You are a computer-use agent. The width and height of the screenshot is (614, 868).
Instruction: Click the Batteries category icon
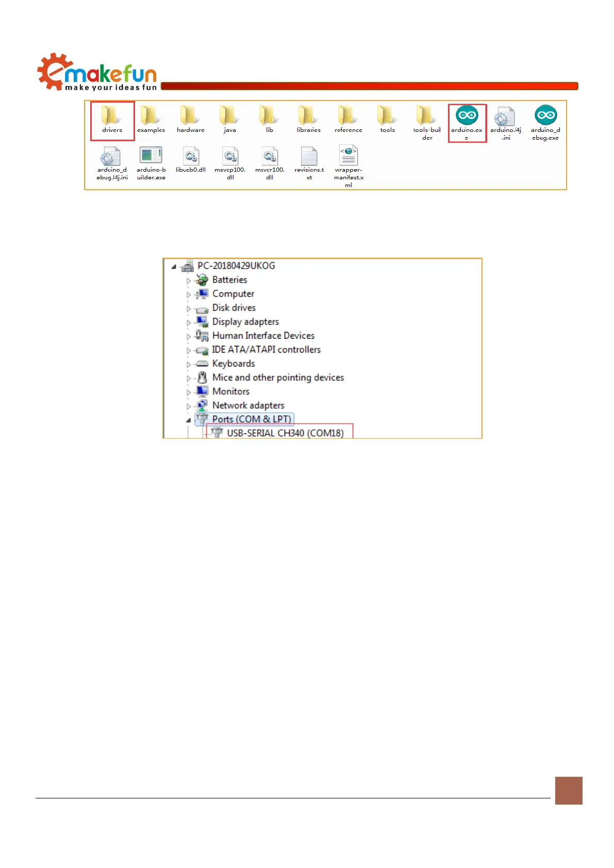click(202, 280)
